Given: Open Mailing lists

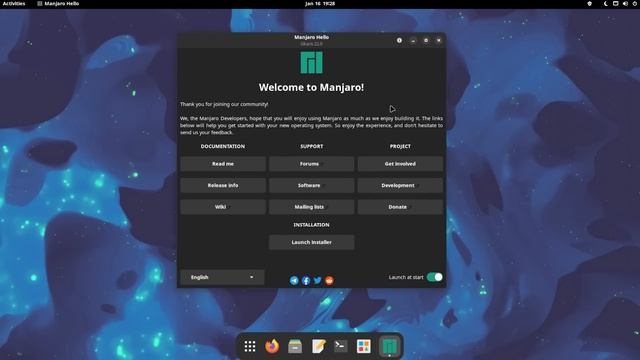Looking at the screenshot, I should (311, 207).
